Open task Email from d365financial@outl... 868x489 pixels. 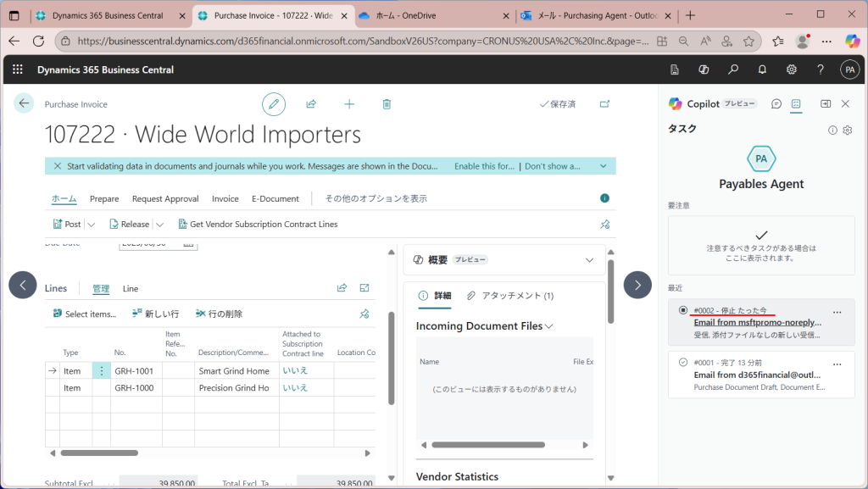757,375
